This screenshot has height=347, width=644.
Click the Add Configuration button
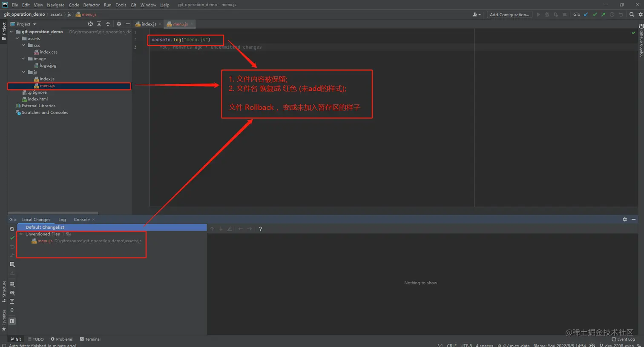tap(509, 14)
